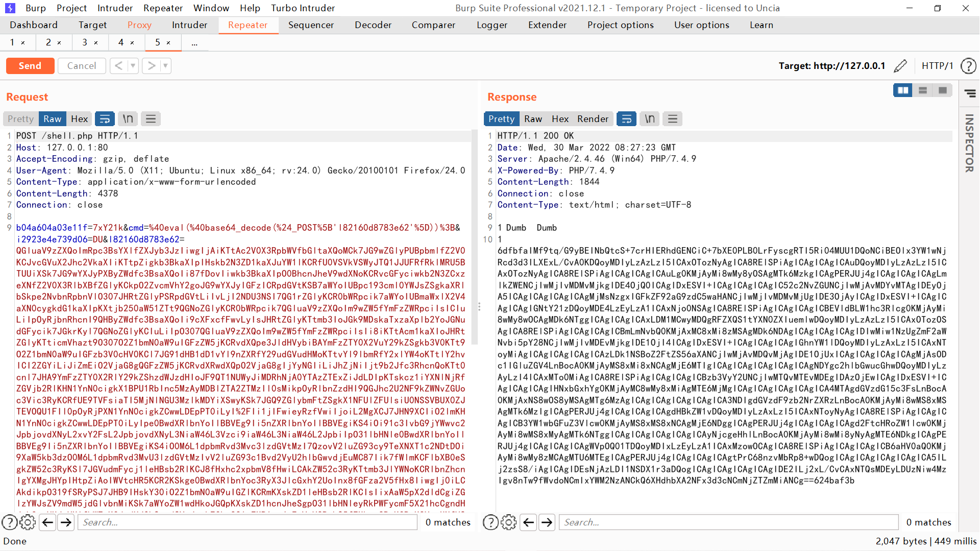Image resolution: width=980 pixels, height=551 pixels.
Task: Open the Burp menu
Action: point(36,8)
